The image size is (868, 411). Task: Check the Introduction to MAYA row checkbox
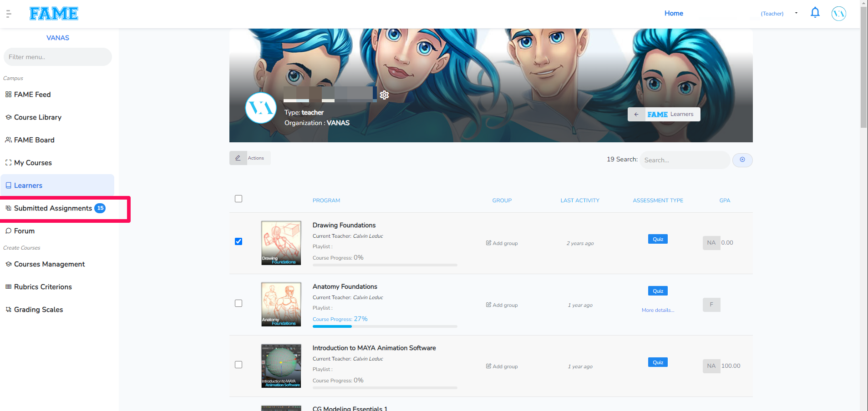point(239,365)
